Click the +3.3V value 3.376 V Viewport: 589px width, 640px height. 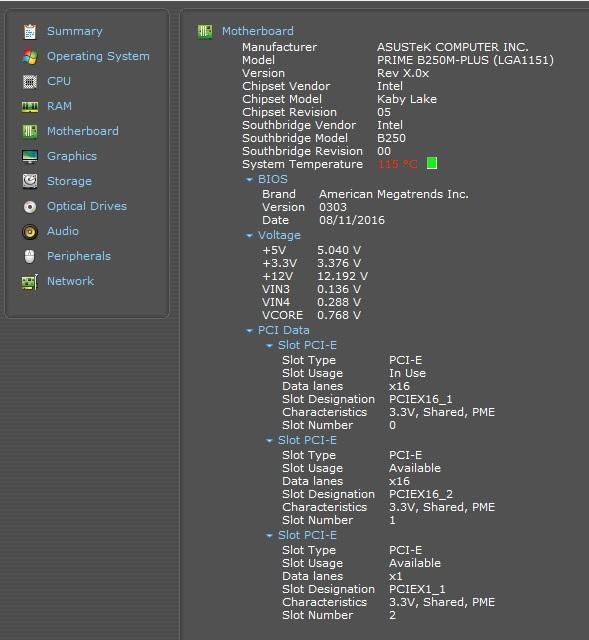click(x=339, y=263)
